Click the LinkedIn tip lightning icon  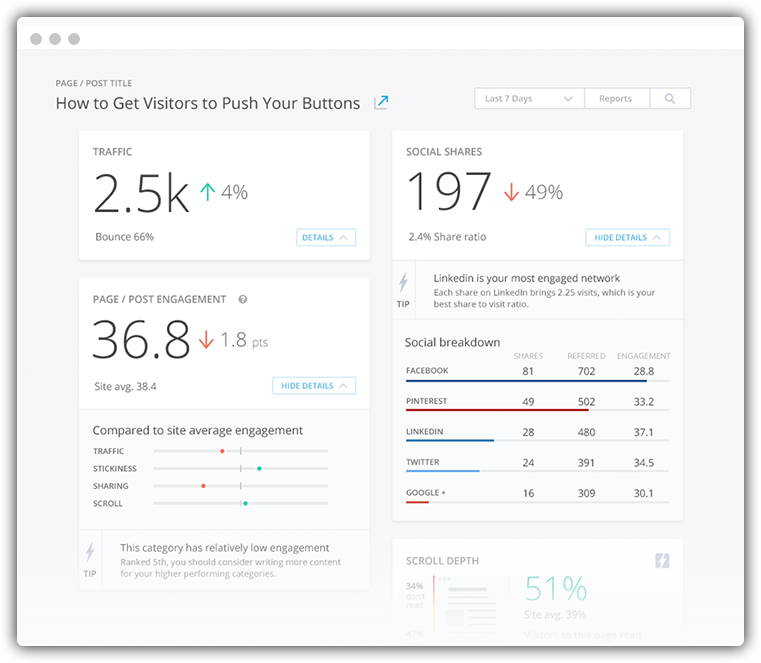[403, 282]
